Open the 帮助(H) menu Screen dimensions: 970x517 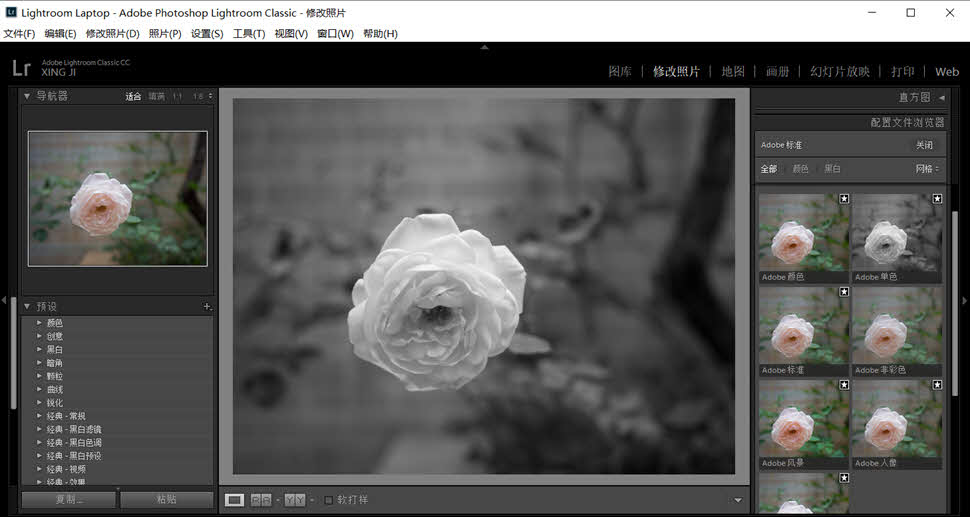380,34
